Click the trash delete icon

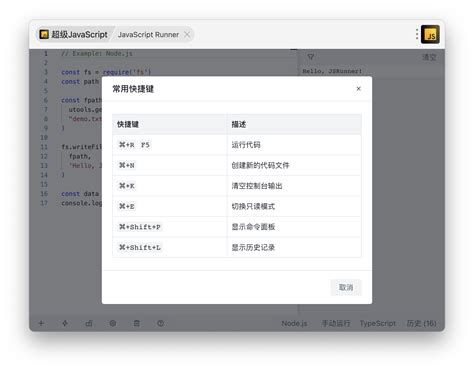[137, 323]
